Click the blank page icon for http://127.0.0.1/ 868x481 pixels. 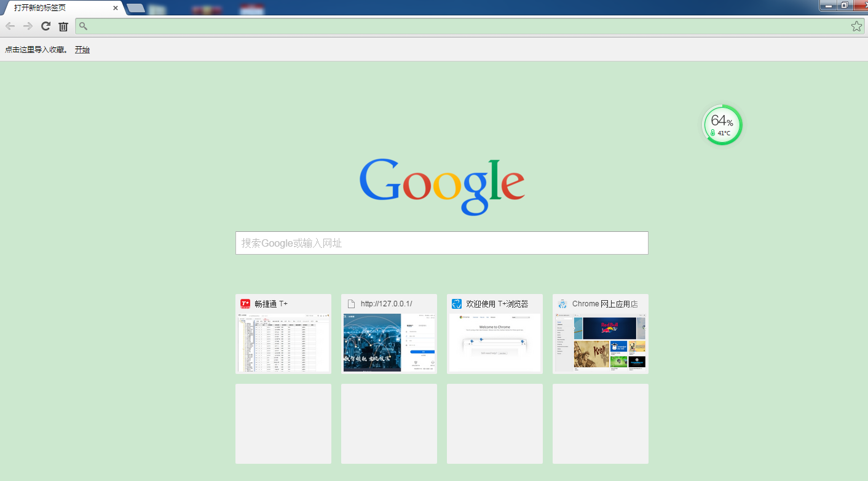(x=352, y=304)
